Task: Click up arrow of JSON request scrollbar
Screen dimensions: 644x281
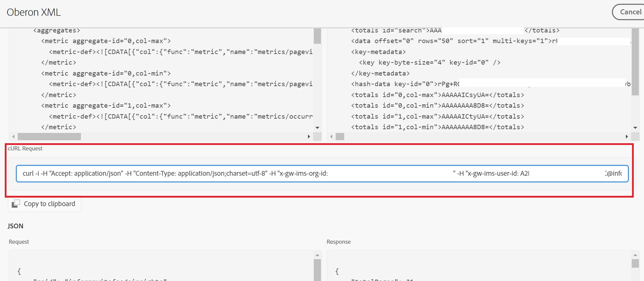Action: [x=317, y=255]
